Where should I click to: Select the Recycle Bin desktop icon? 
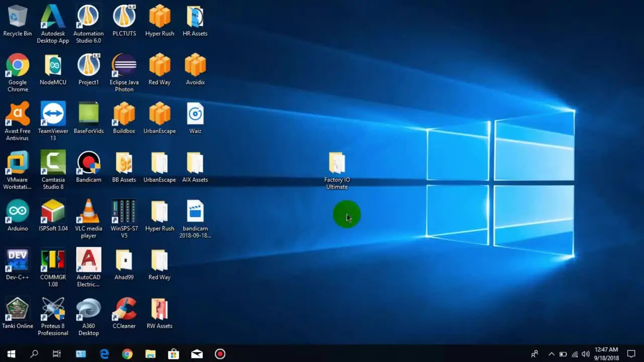tap(18, 21)
